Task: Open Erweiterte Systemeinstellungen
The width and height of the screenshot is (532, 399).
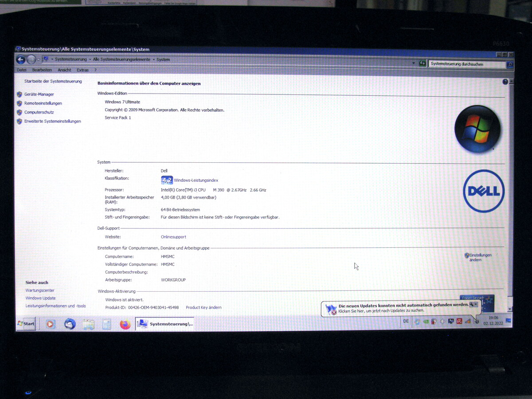Action: (x=53, y=121)
